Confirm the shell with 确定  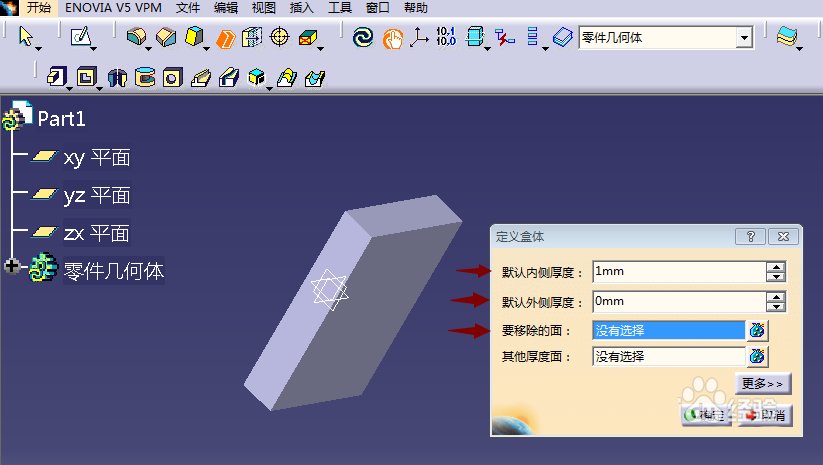pyautogui.click(x=706, y=415)
